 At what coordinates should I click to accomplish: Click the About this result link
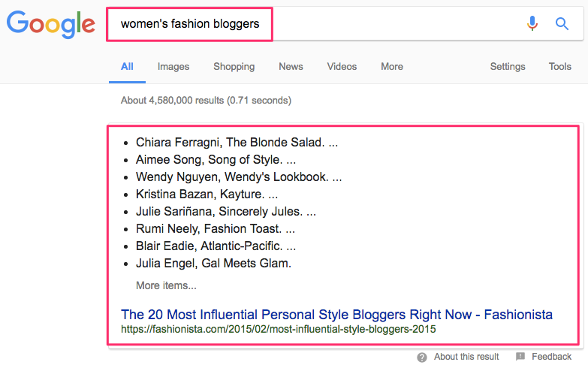click(466, 357)
